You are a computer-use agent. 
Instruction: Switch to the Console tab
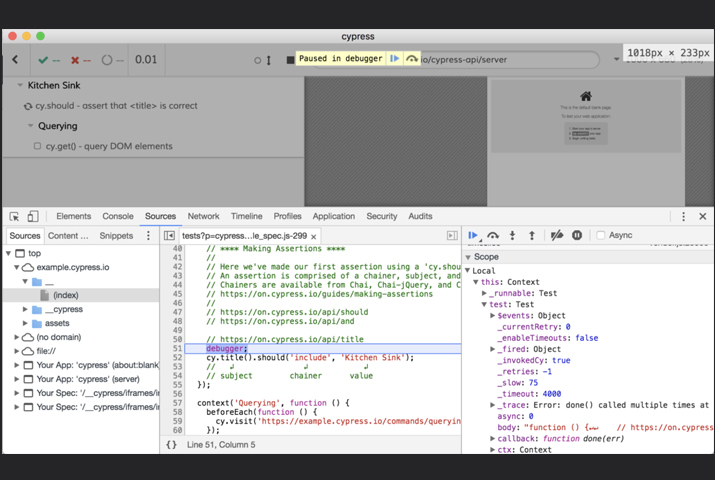click(118, 216)
